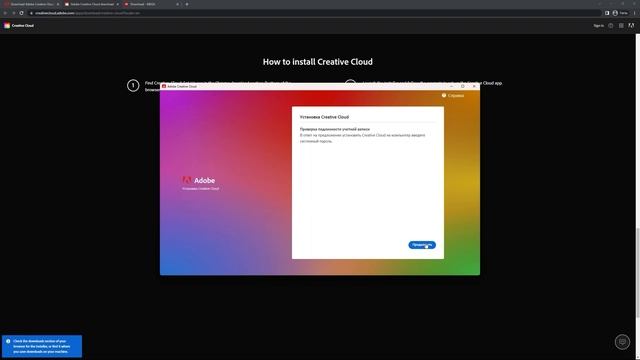640x360 pixels.
Task: Click the Adobe Creative Cloud installer title bar icon
Action: pos(164,87)
